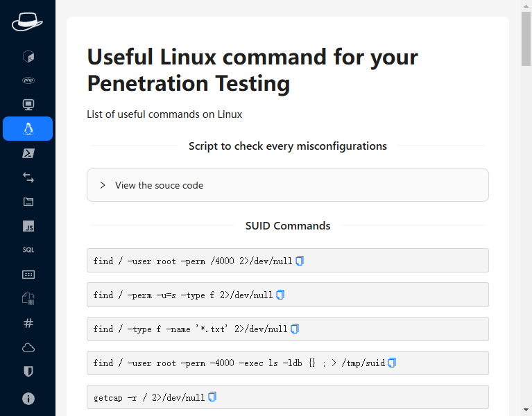The image size is (532, 416).
Task: Open the JS XSS payloads page
Action: click(28, 226)
